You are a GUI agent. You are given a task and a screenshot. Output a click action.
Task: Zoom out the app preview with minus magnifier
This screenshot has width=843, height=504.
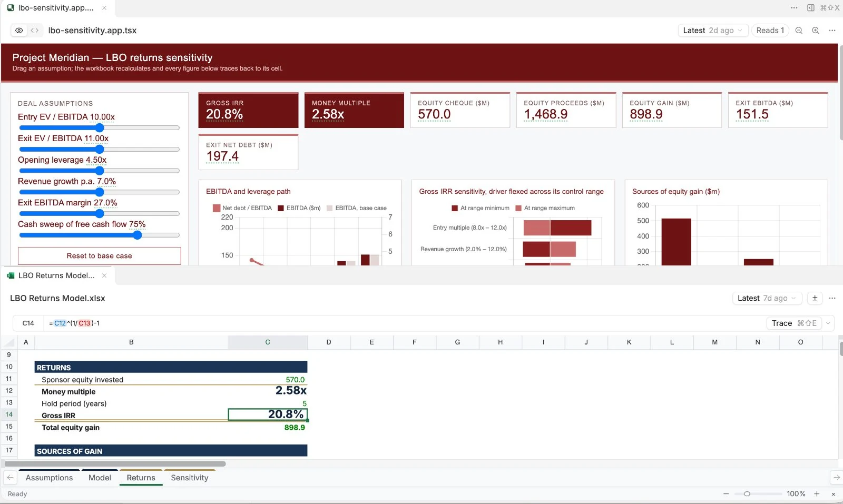click(x=799, y=31)
